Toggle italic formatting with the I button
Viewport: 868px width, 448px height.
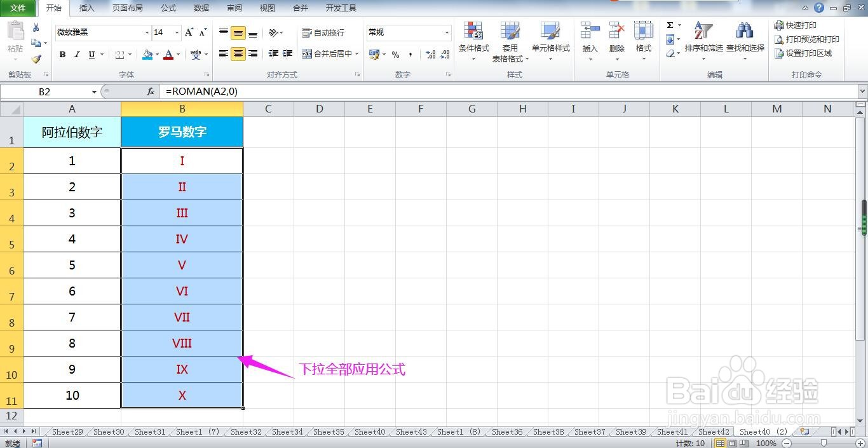pyautogui.click(x=76, y=55)
